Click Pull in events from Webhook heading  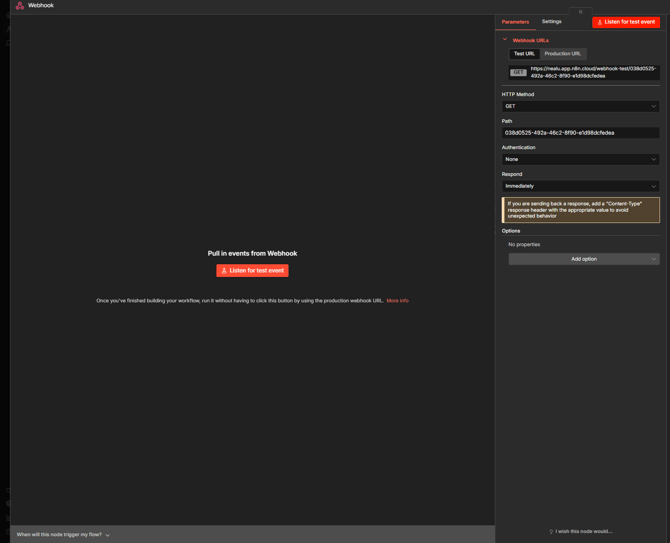point(252,253)
